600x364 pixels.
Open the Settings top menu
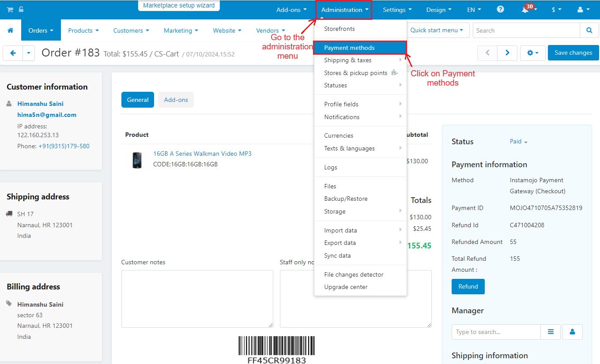397,10
